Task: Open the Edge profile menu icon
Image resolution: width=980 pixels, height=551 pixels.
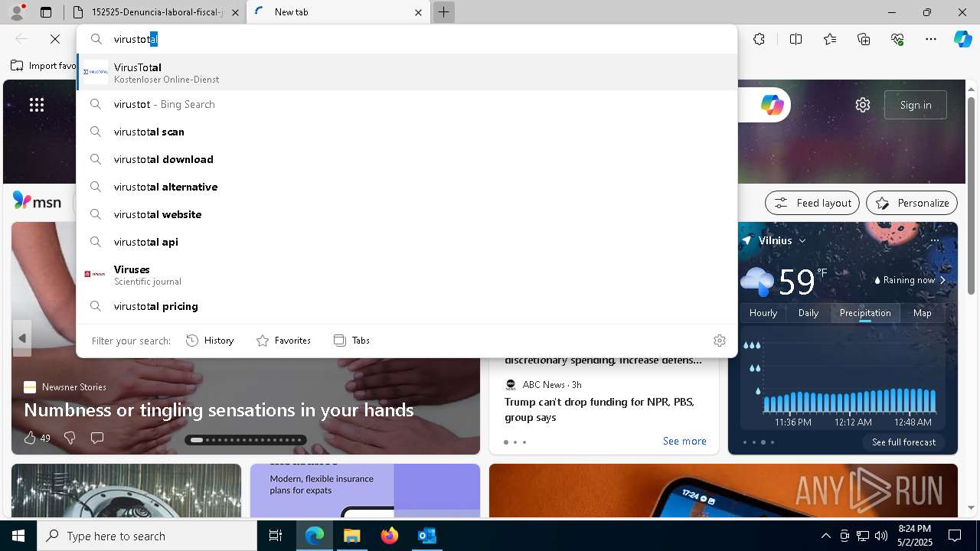Action: pos(16,12)
